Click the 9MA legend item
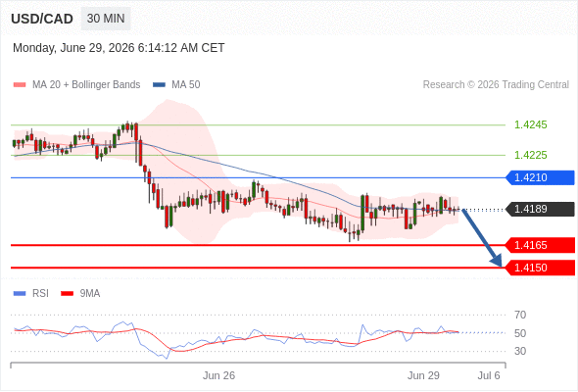578x392 pixels. click(x=80, y=294)
